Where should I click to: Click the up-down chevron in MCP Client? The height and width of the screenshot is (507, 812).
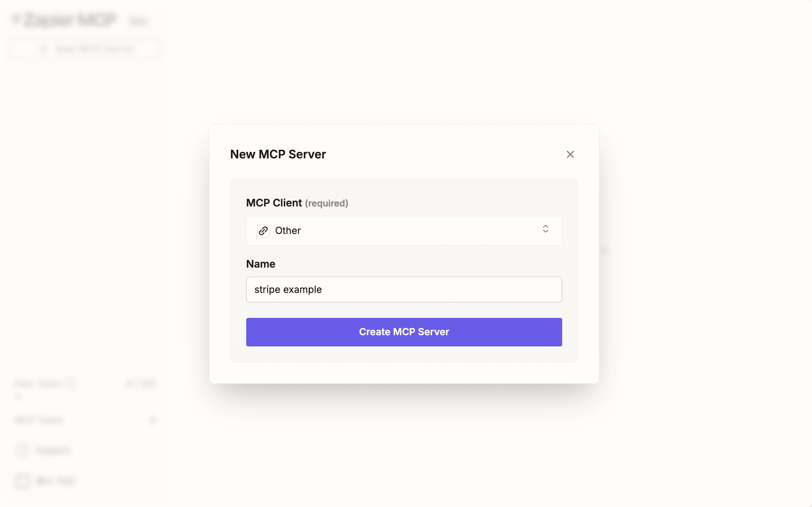click(545, 229)
